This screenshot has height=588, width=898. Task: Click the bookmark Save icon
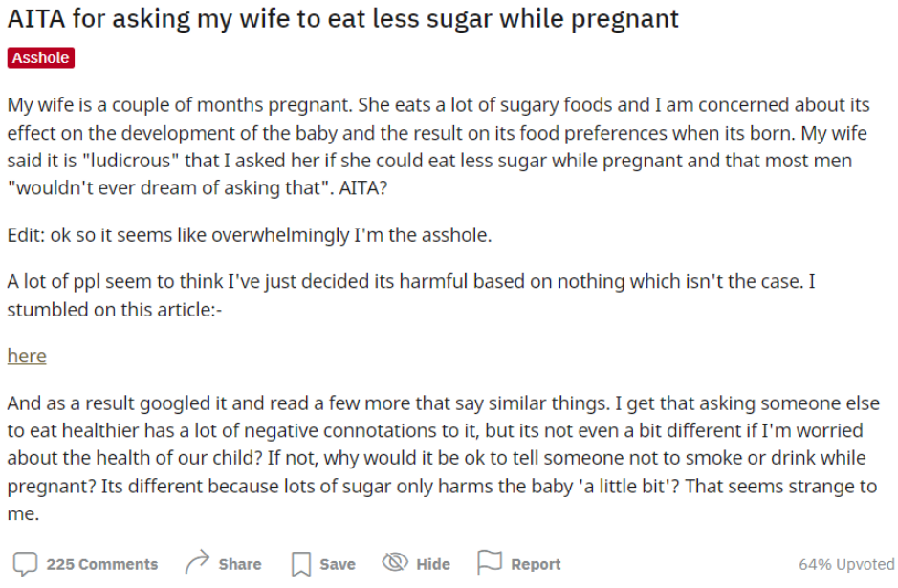tap(301, 564)
